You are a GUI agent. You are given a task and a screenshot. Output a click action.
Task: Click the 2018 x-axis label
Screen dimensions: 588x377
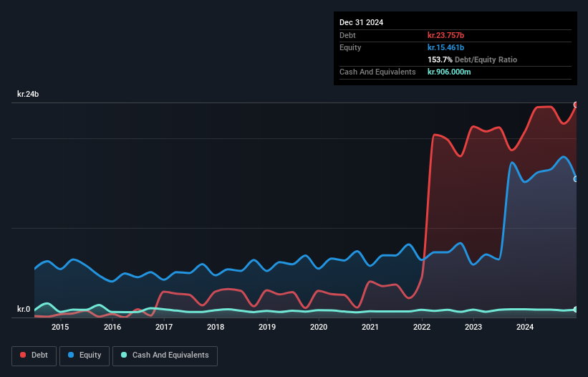[x=216, y=327]
